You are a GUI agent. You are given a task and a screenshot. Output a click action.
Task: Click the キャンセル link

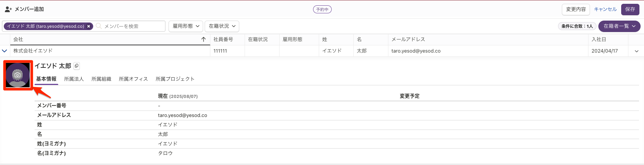pyautogui.click(x=605, y=9)
